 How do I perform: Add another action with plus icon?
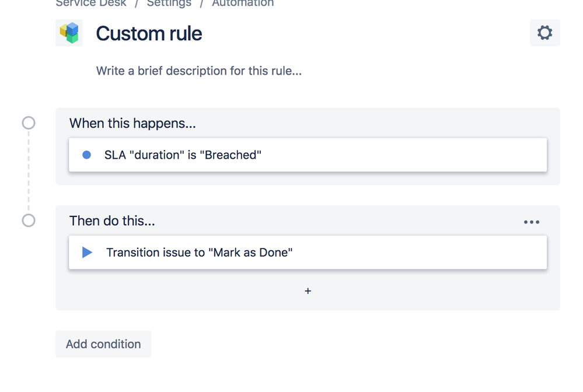[308, 290]
